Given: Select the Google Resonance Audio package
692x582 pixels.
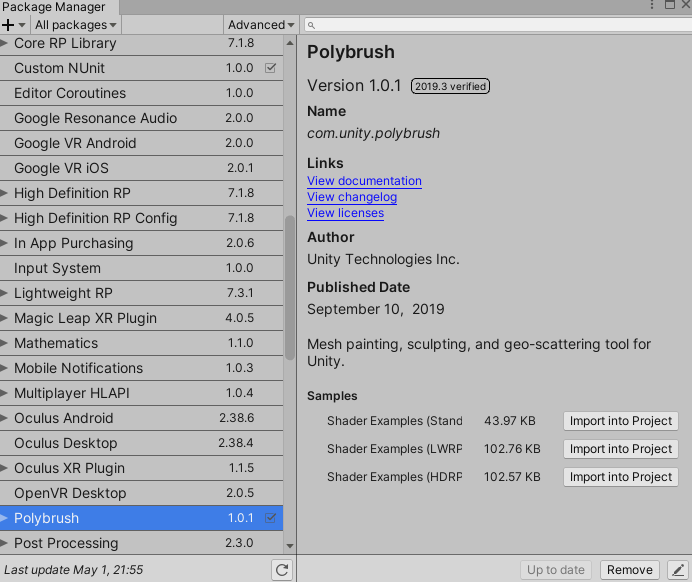Looking at the screenshot, I should pyautogui.click(x=141, y=118).
